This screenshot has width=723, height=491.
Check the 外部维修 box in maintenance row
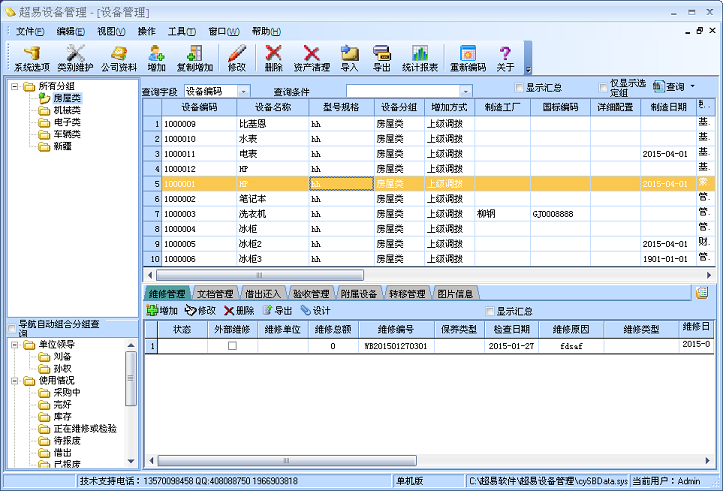click(232, 345)
